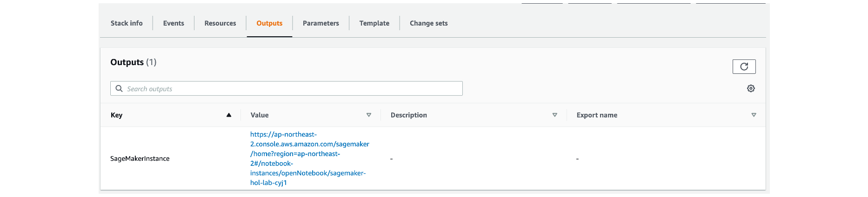Click the Key column header

click(117, 115)
